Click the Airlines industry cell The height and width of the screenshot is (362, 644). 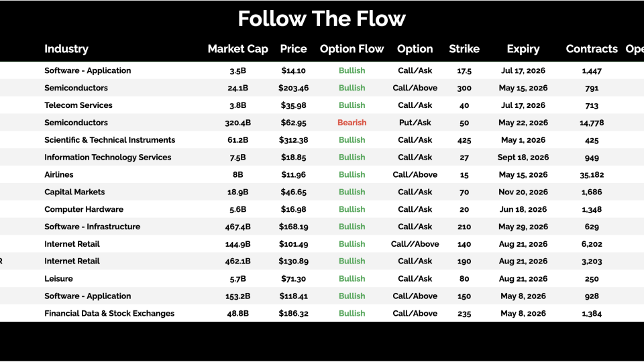(x=59, y=174)
